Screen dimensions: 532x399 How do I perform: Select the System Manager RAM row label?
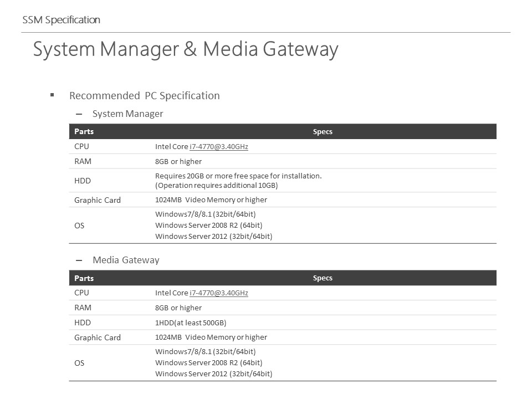tap(83, 161)
